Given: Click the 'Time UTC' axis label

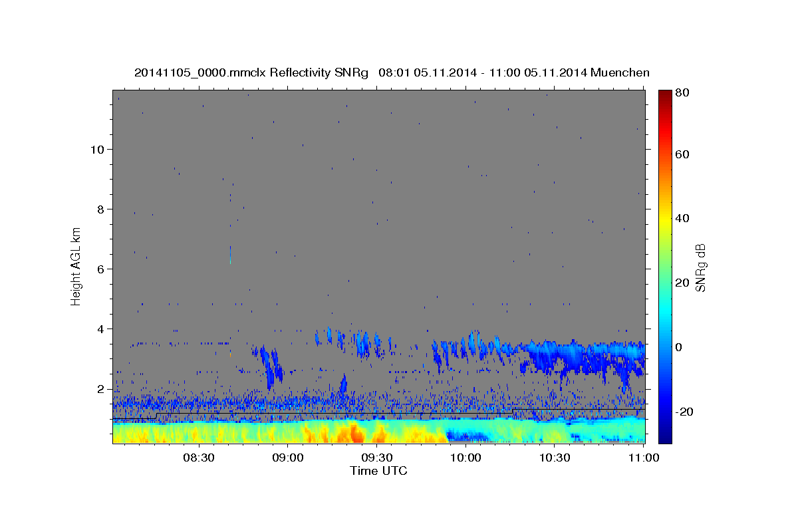Looking at the screenshot, I should click(x=378, y=471).
